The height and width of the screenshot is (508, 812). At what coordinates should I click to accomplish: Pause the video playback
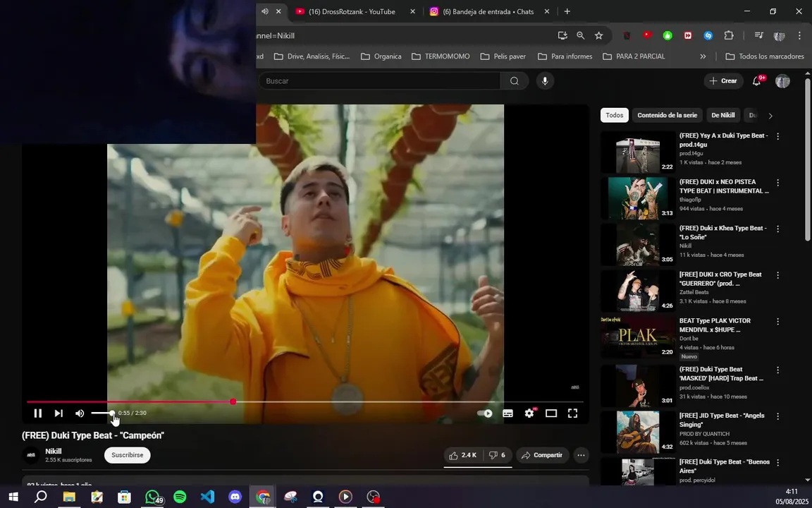pos(38,413)
